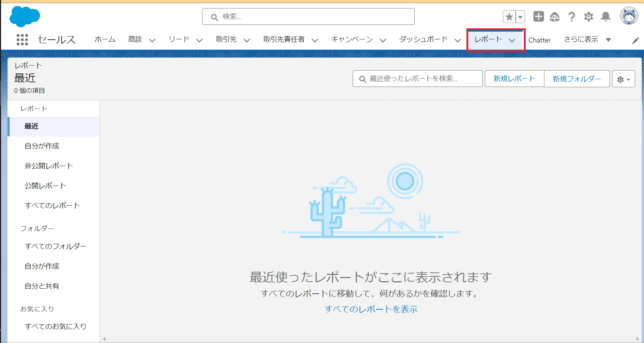Click the Salesforce cloud logo
The height and width of the screenshot is (343, 644).
click(24, 17)
